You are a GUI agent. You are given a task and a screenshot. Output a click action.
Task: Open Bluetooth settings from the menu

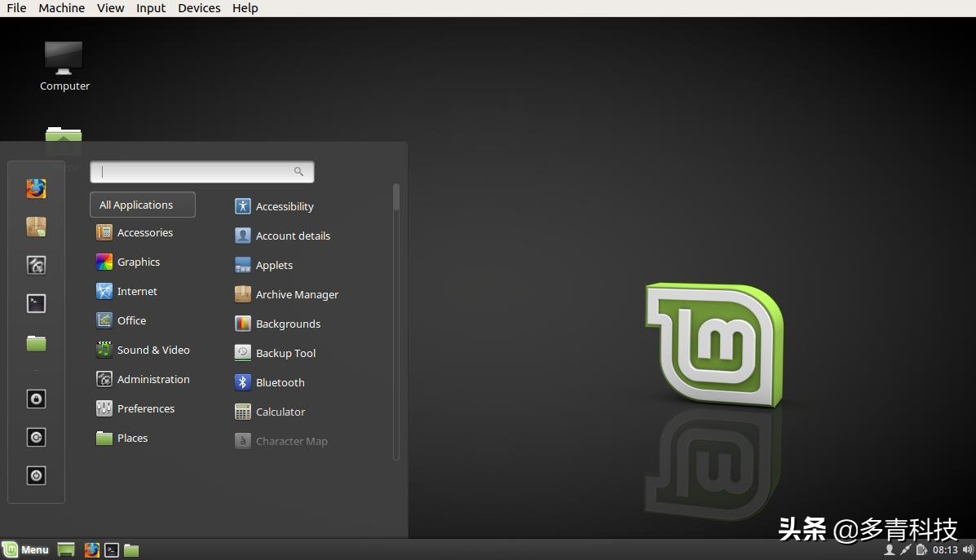(x=280, y=382)
